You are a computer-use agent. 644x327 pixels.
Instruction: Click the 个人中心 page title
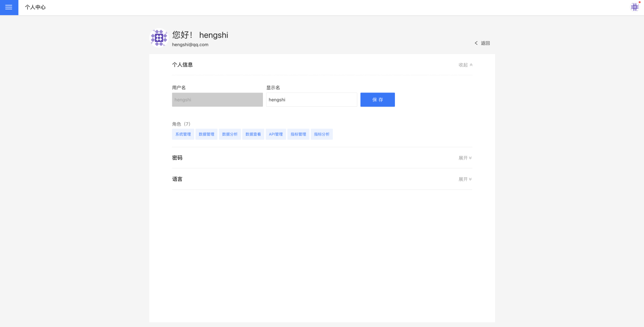(x=35, y=8)
